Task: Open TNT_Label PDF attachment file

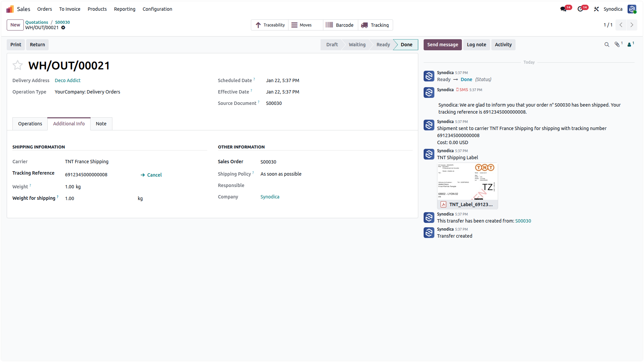Action: [467, 204]
